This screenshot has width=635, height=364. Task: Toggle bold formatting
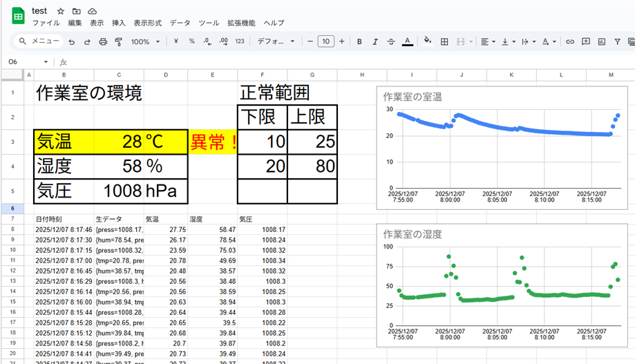click(359, 41)
